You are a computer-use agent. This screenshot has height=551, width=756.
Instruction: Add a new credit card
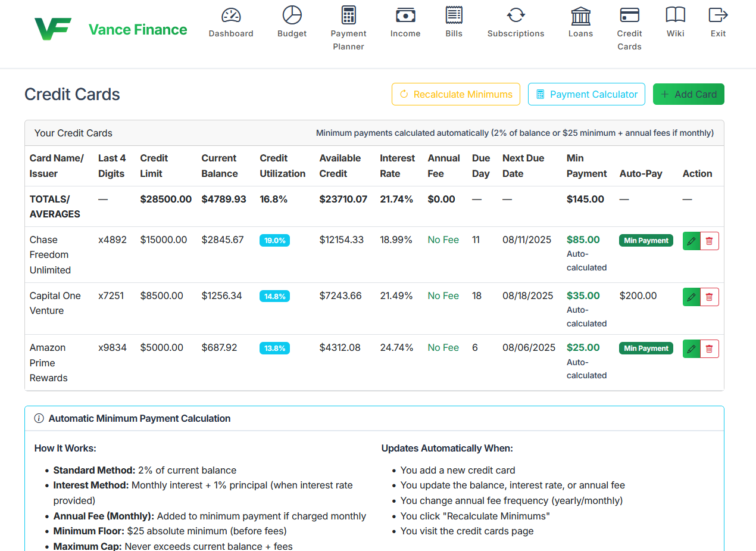[688, 94]
